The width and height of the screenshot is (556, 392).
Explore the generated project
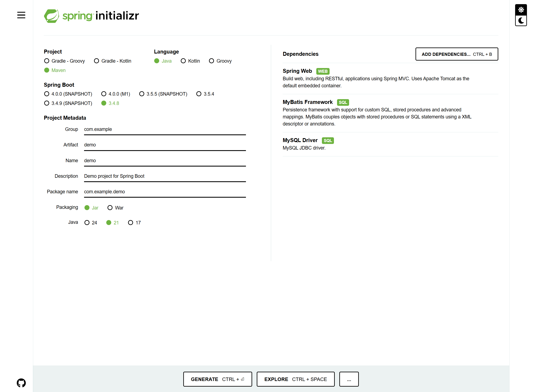(x=296, y=379)
